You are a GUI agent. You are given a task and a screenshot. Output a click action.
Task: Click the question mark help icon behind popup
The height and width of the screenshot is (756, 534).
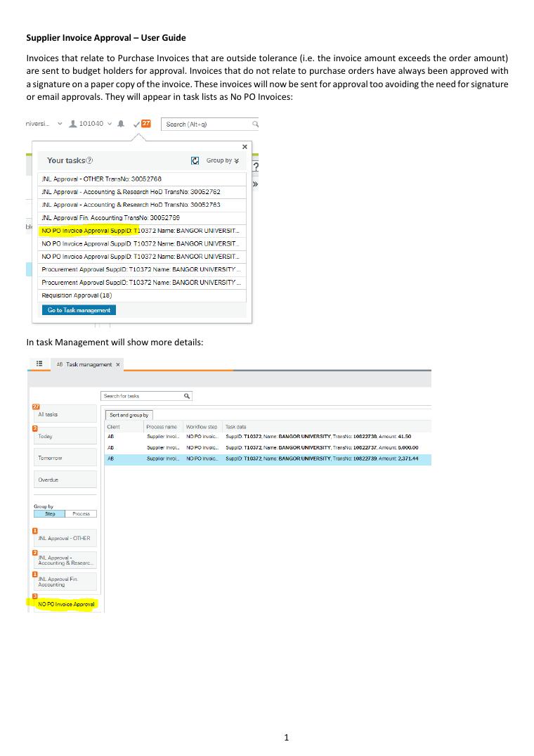pyautogui.click(x=256, y=167)
